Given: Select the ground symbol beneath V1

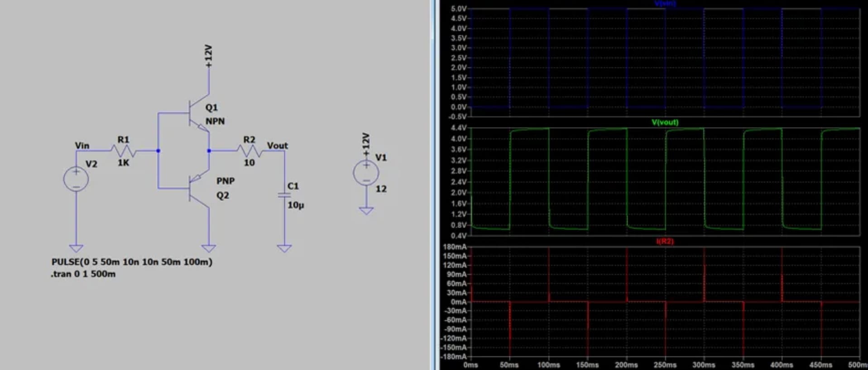Looking at the screenshot, I should [366, 210].
